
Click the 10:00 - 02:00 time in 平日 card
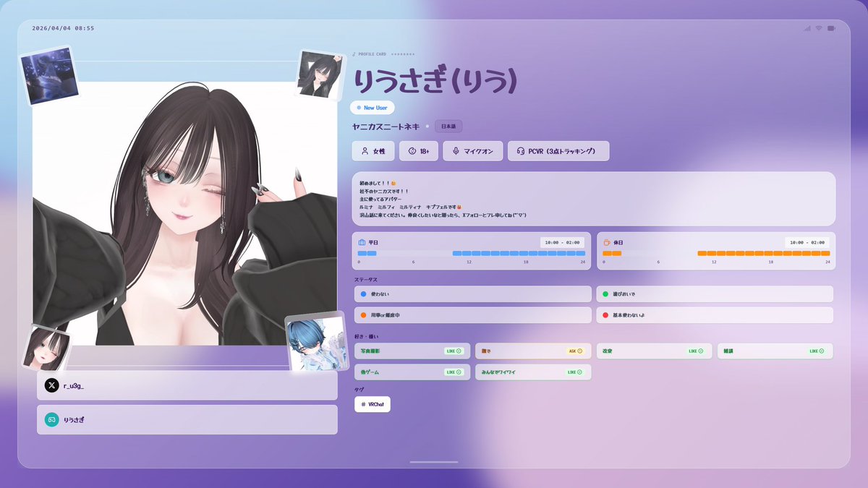point(562,242)
